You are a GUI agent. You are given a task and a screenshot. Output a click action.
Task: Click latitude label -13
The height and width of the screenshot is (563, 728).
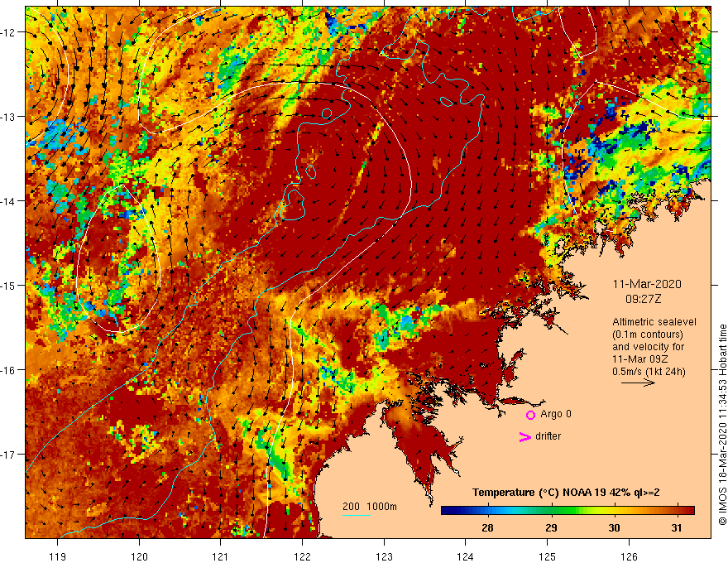(x=8, y=117)
